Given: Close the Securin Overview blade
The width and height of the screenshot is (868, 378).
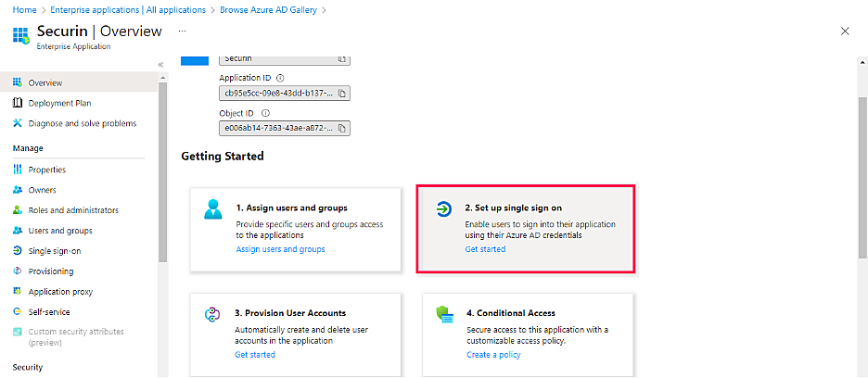Looking at the screenshot, I should 845,31.
